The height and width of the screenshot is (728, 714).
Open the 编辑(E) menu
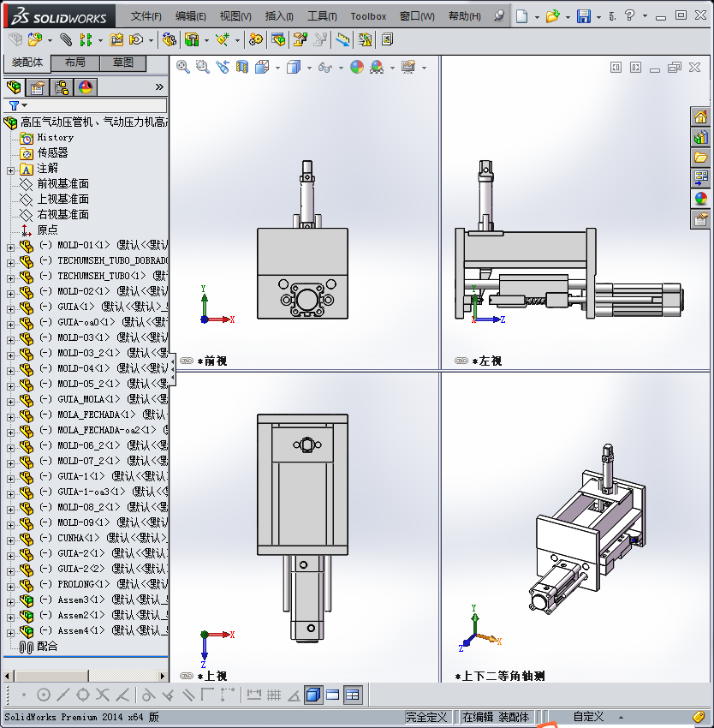pyautogui.click(x=190, y=16)
